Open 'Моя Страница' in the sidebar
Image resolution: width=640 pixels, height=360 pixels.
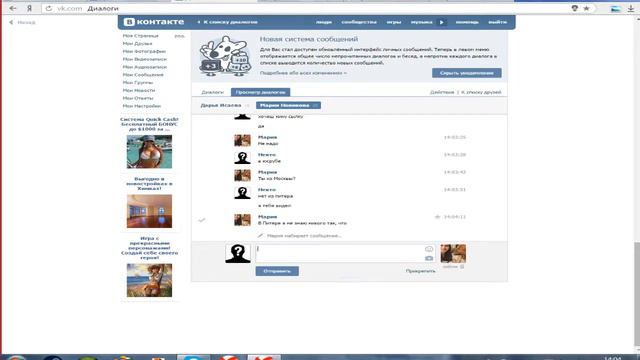pyautogui.click(x=141, y=36)
